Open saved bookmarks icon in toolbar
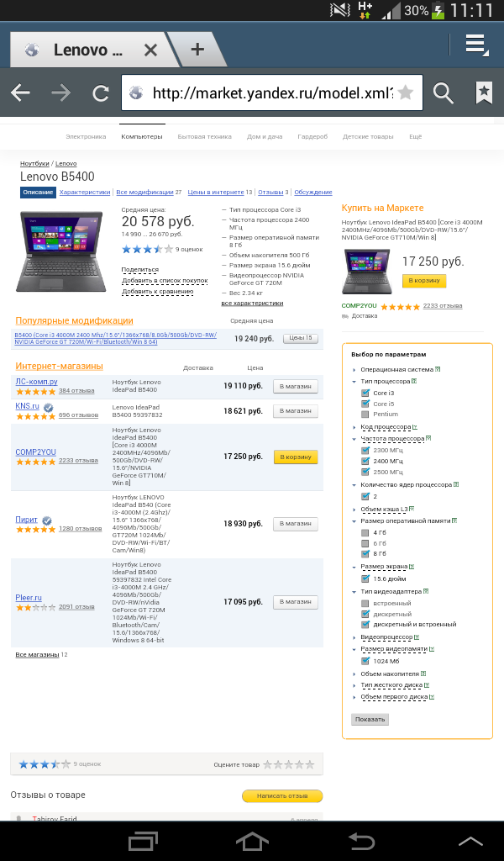Screen dimensions: 504x861 point(484,92)
